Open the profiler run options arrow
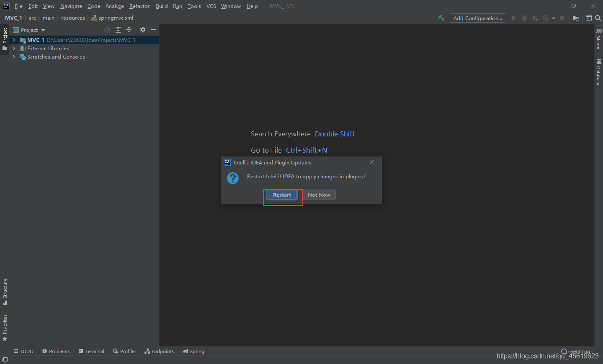The image size is (603, 364). pyautogui.click(x=554, y=18)
